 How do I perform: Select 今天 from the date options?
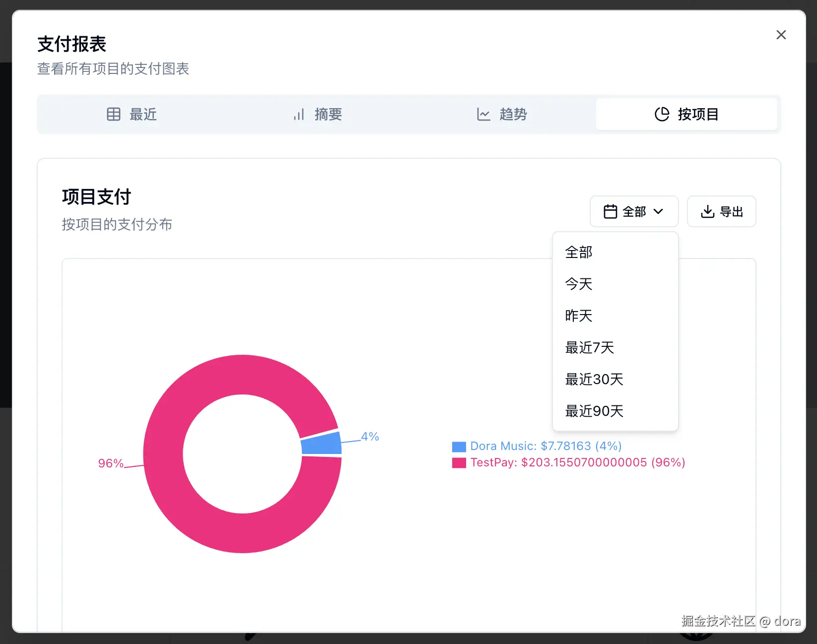pos(578,284)
